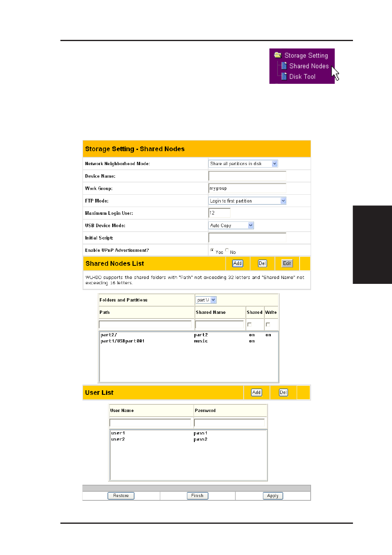Click the Password input field
Screen dimensions: 392x555
click(229, 423)
